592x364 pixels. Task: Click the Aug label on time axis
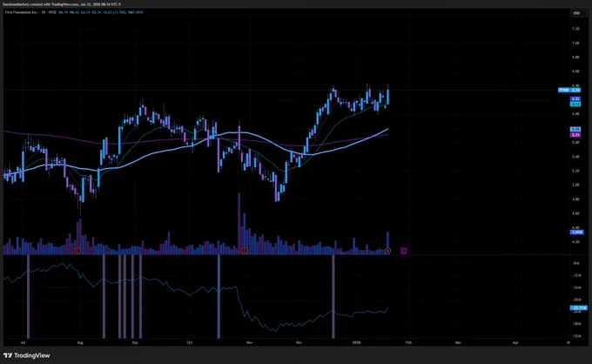pos(80,343)
